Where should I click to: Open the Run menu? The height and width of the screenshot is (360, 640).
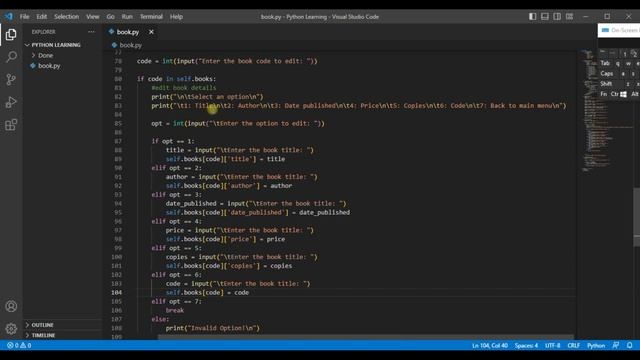(x=127, y=17)
